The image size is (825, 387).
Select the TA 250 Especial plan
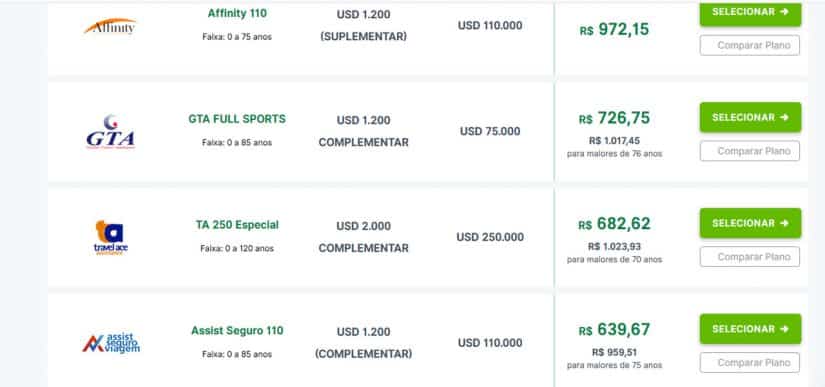(750, 223)
